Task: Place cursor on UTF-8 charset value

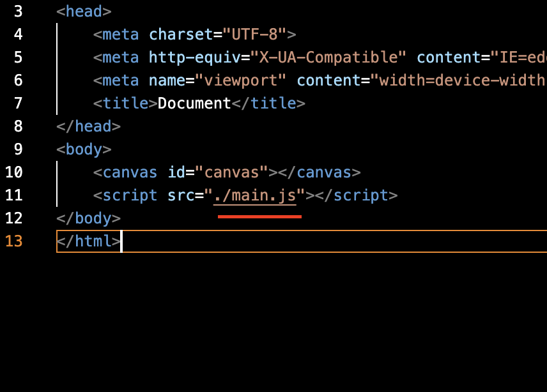Action: point(254,34)
